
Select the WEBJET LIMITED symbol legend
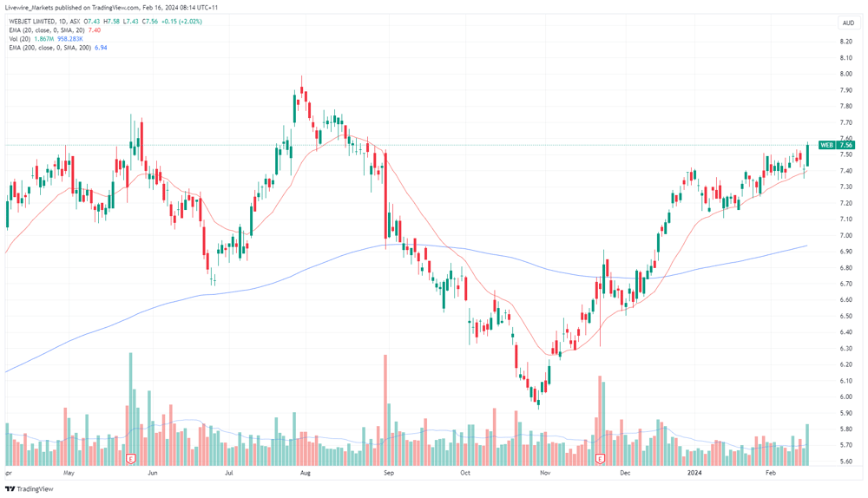tap(45, 22)
